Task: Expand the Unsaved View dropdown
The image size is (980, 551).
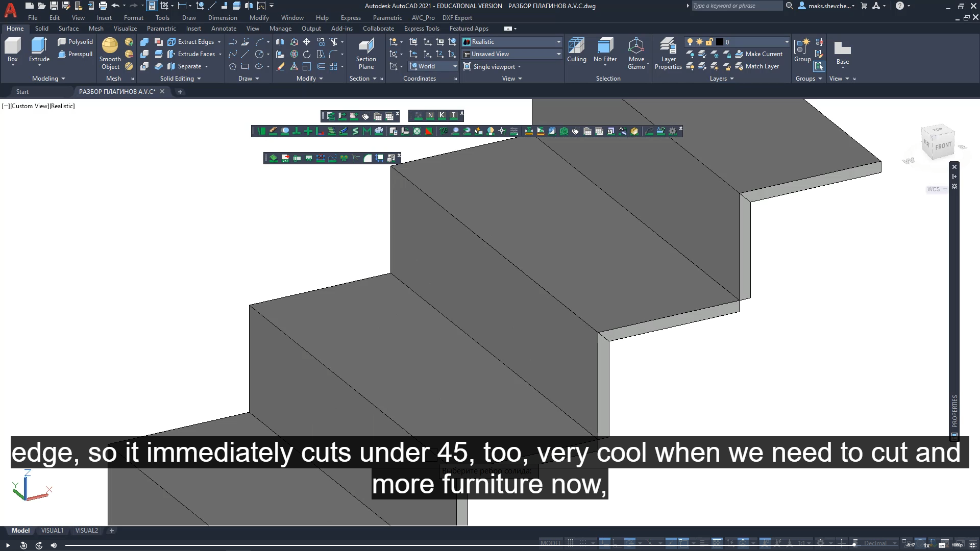Action: (558, 54)
